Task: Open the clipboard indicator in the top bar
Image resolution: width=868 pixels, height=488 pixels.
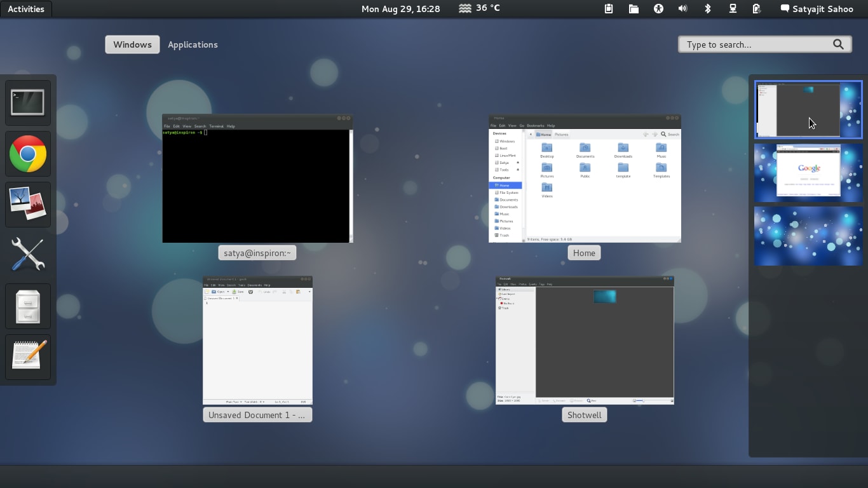Action: [609, 9]
